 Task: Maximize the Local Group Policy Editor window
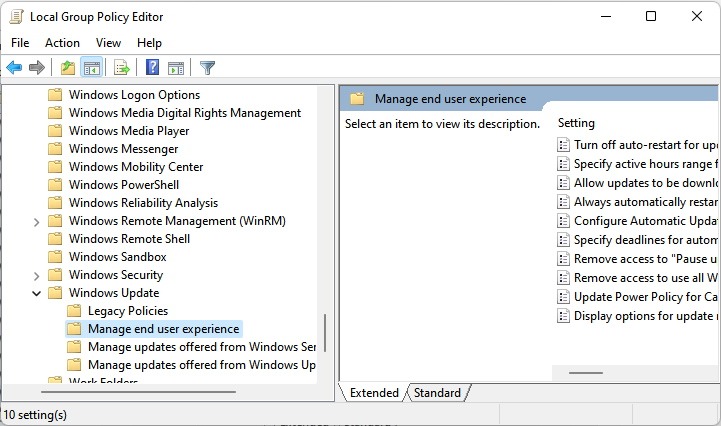click(x=651, y=17)
